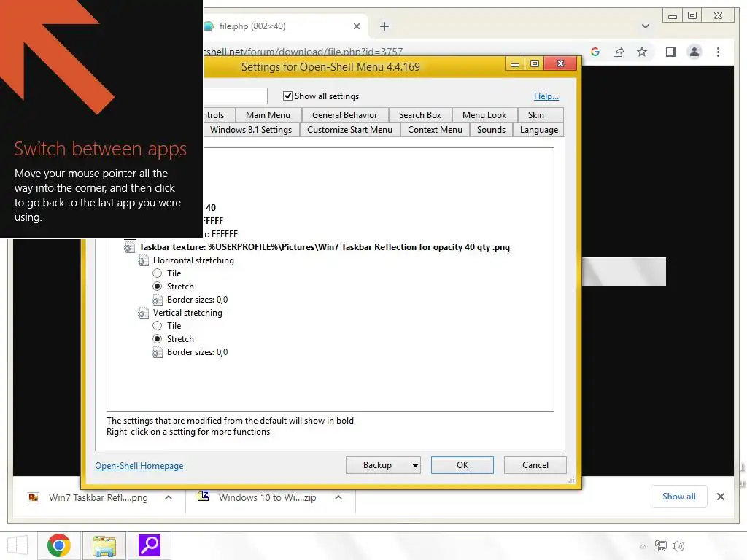
Task: Click the OK button
Action: click(462, 465)
